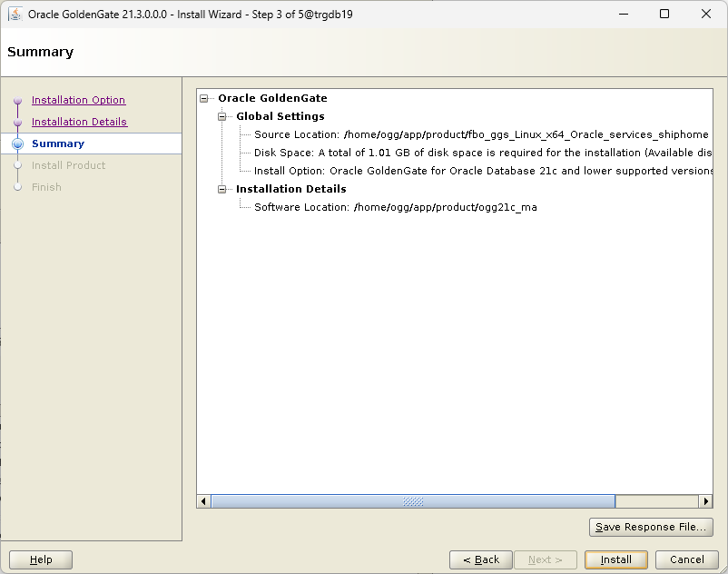This screenshot has height=574, width=728.
Task: Click the right arrow of horizontal scrollbar
Action: (x=705, y=501)
